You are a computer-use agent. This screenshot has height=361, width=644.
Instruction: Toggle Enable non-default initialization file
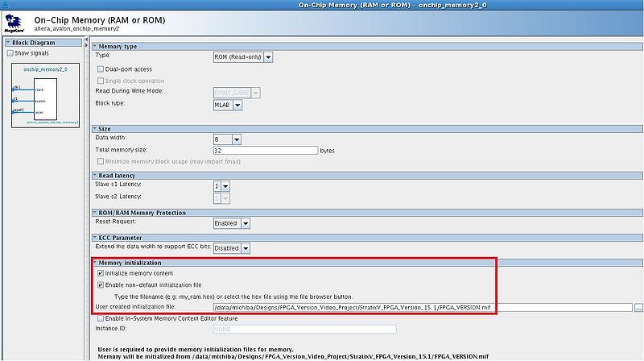[101, 284]
